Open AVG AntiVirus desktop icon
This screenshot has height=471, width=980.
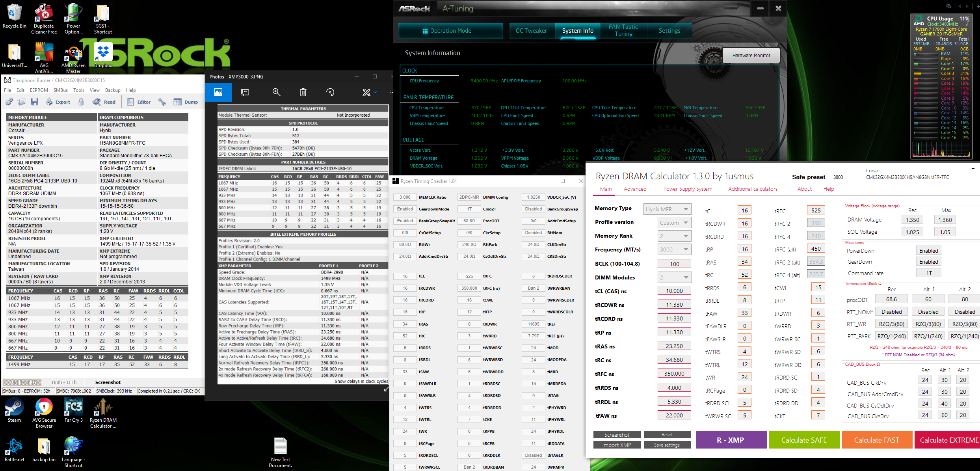(x=44, y=58)
